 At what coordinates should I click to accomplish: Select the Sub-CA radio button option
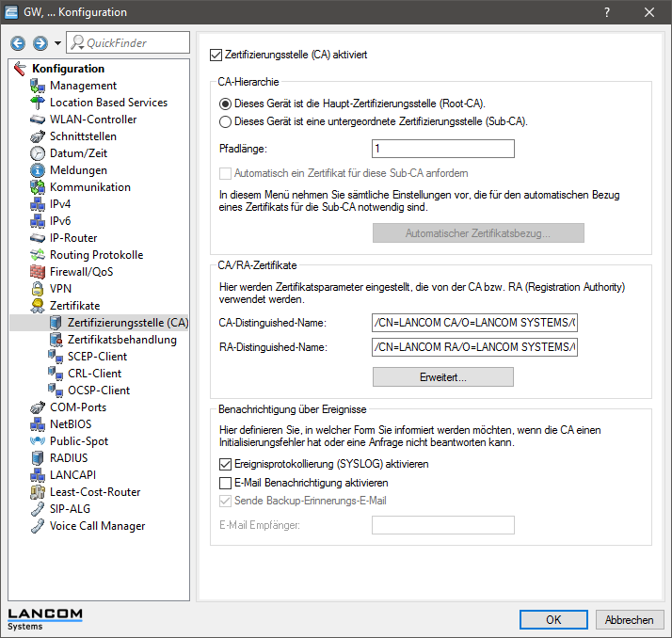[x=225, y=121]
